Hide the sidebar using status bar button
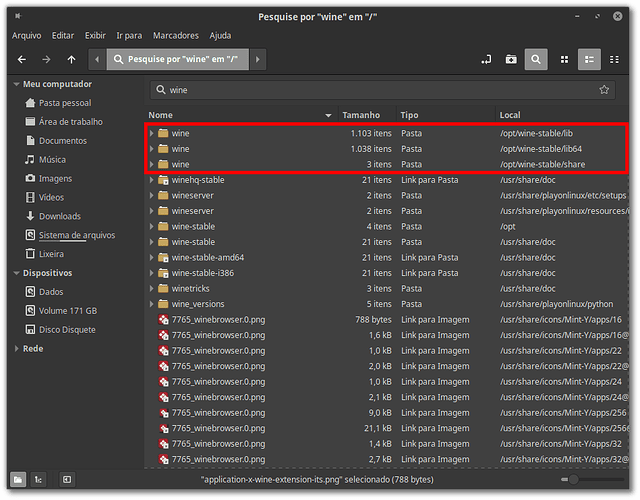The image size is (640, 500). coord(67,480)
